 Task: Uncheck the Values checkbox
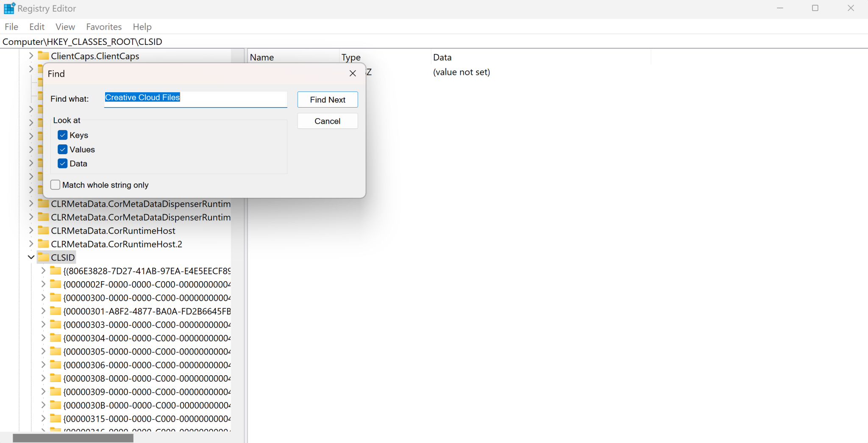tap(63, 150)
